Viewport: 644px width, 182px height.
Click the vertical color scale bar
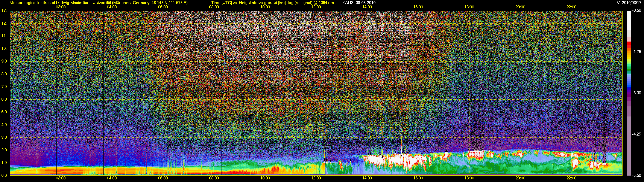(629, 93)
